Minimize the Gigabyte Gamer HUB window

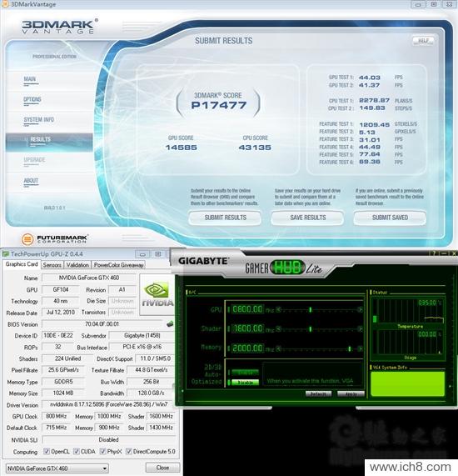pyautogui.click(x=443, y=253)
